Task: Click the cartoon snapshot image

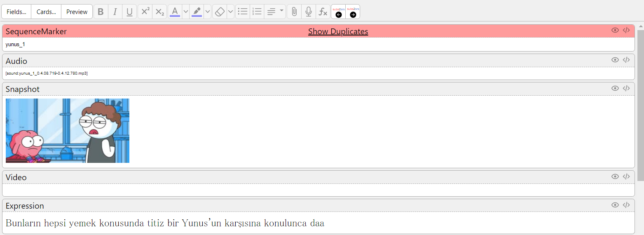Action: pyautogui.click(x=68, y=131)
